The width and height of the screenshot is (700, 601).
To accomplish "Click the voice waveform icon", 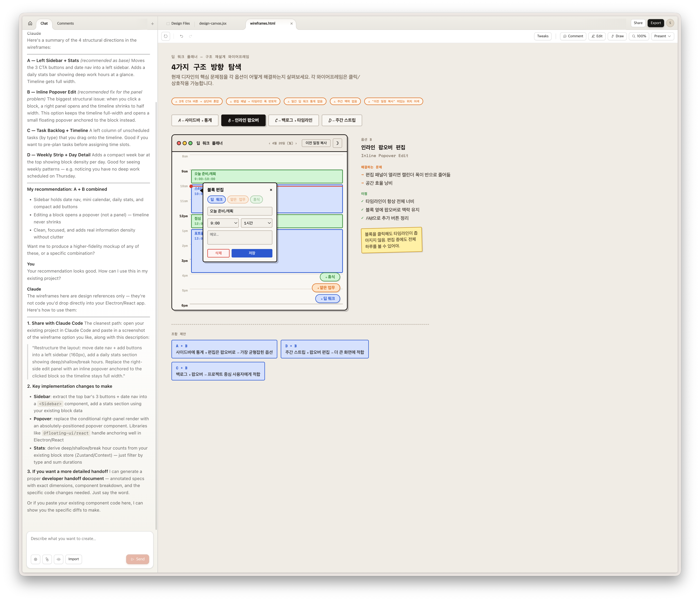I will pos(58,559).
